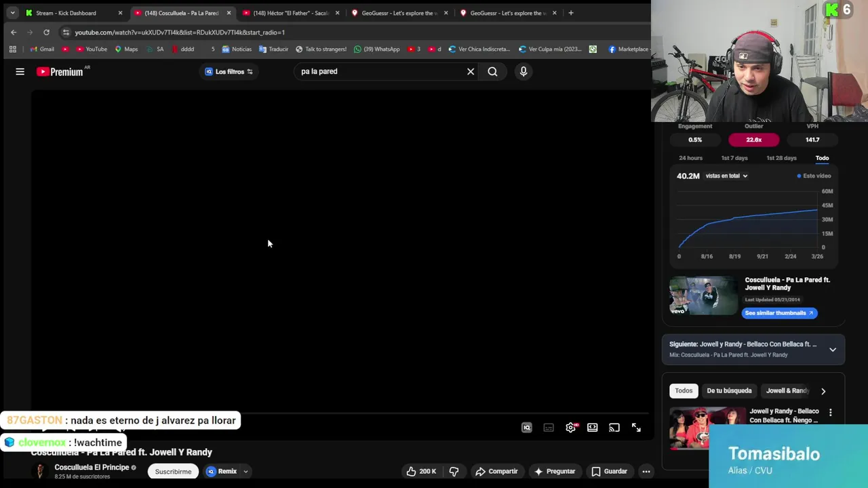This screenshot has height=488, width=868.
Task: Ask about the video with Preguntar
Action: pyautogui.click(x=554, y=471)
